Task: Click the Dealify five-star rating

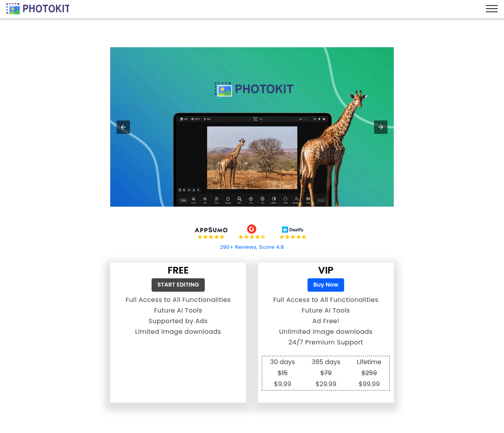Action: click(x=293, y=237)
